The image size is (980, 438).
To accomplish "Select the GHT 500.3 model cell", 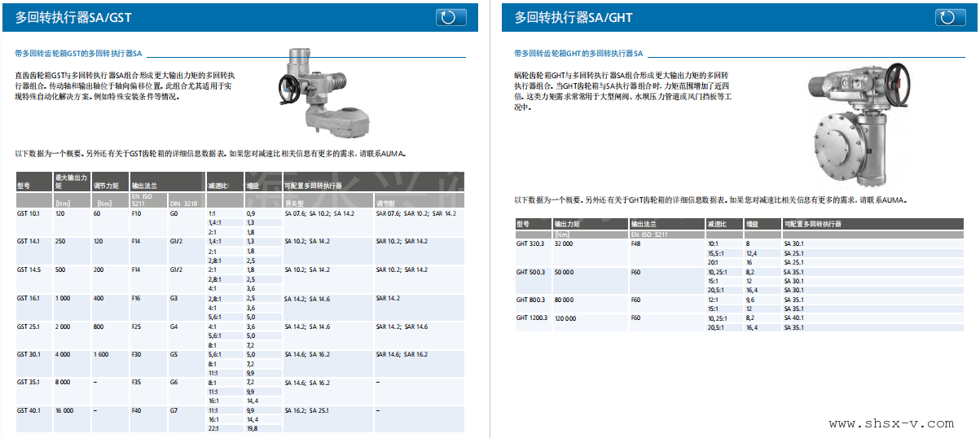I will (x=532, y=272).
